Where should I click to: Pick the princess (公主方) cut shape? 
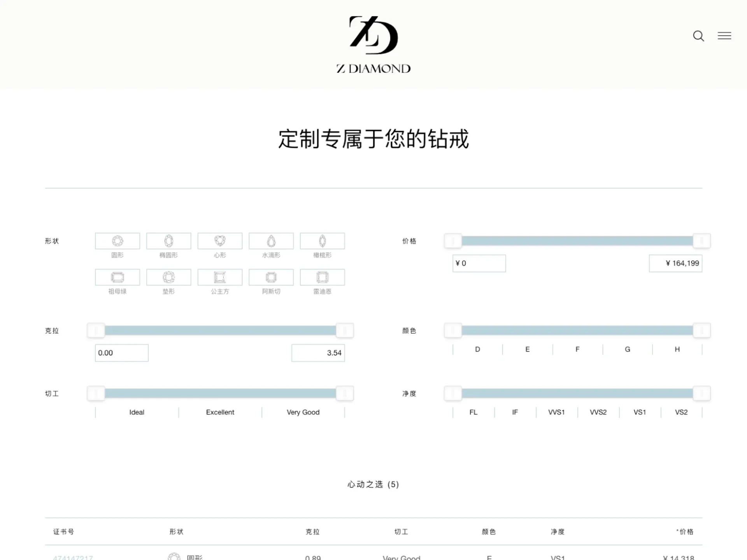click(x=220, y=277)
